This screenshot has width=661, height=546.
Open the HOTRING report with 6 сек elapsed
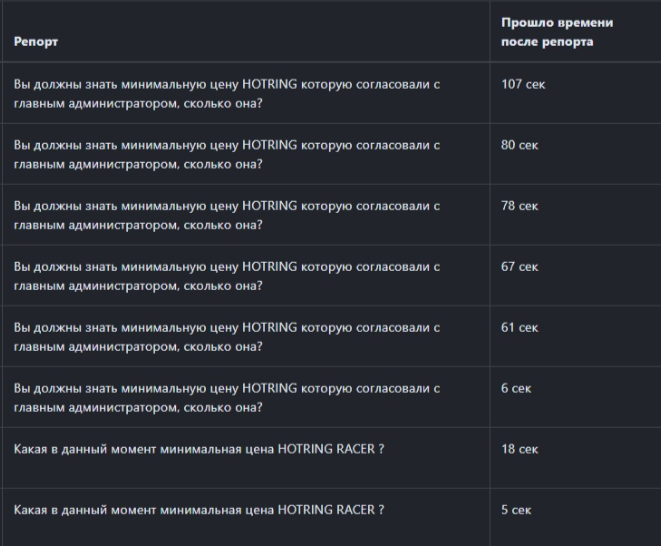(x=226, y=397)
